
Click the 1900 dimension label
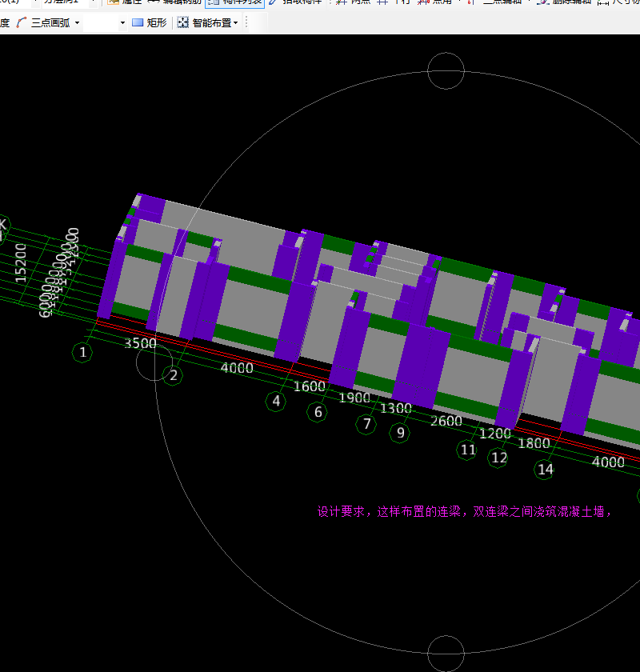pyautogui.click(x=354, y=398)
